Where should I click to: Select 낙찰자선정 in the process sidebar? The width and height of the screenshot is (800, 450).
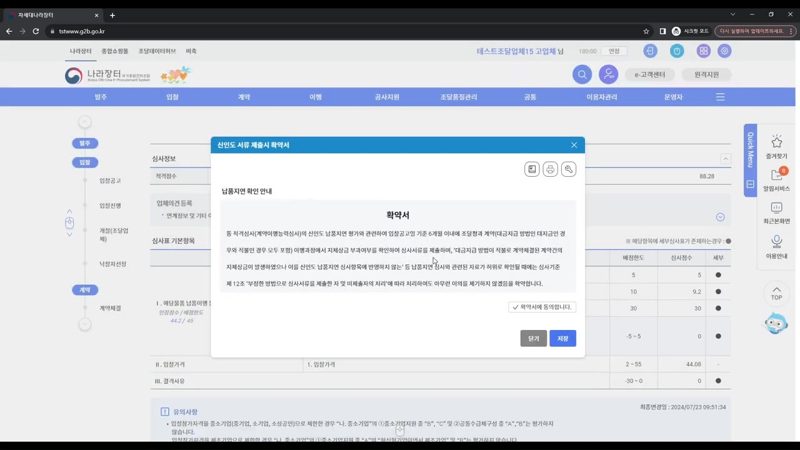(112, 264)
